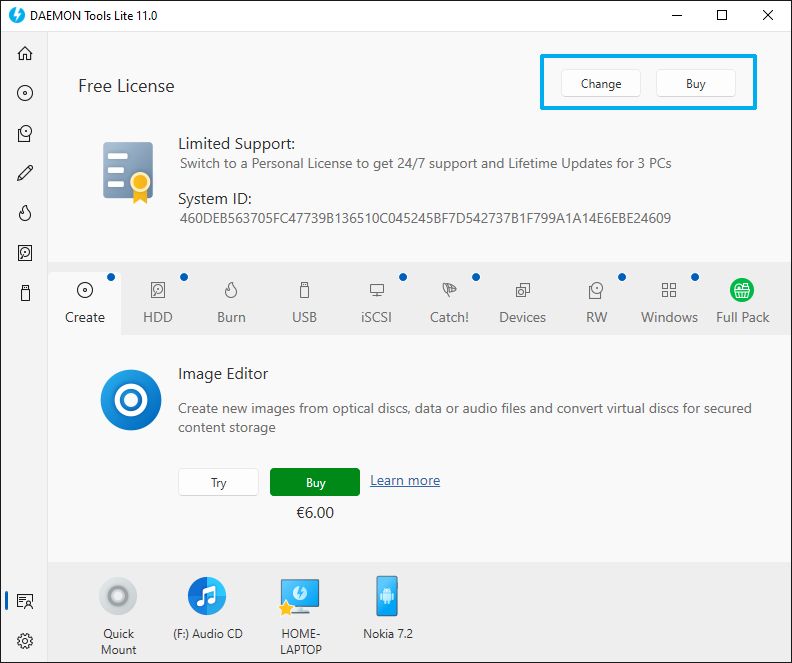Maximize the DAEMON Tools window
This screenshot has width=792, height=663.
722,15
